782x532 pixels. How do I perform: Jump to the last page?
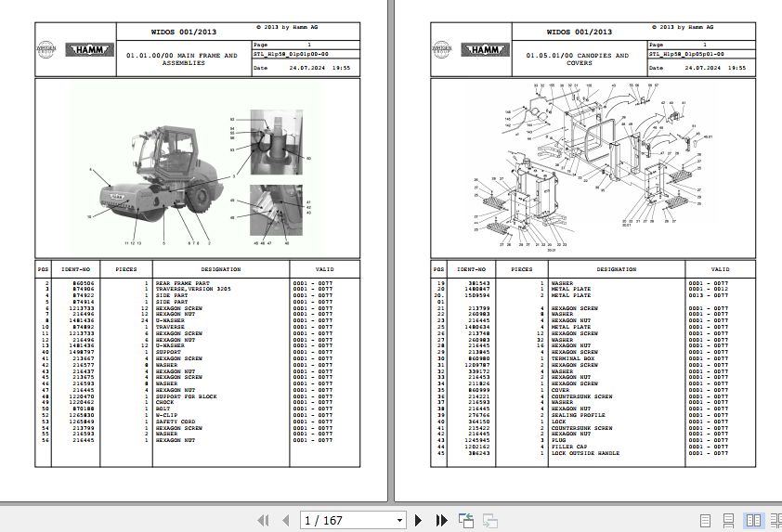(x=441, y=521)
